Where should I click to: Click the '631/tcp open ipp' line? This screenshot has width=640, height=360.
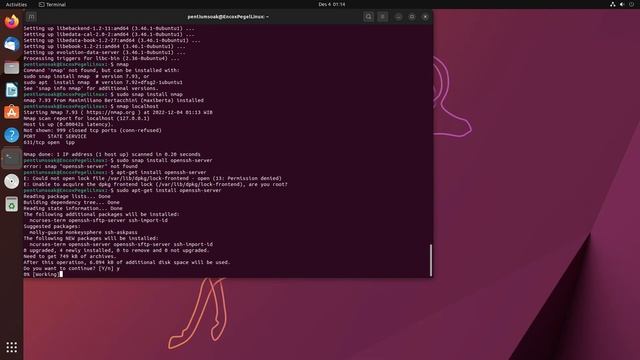[49, 142]
